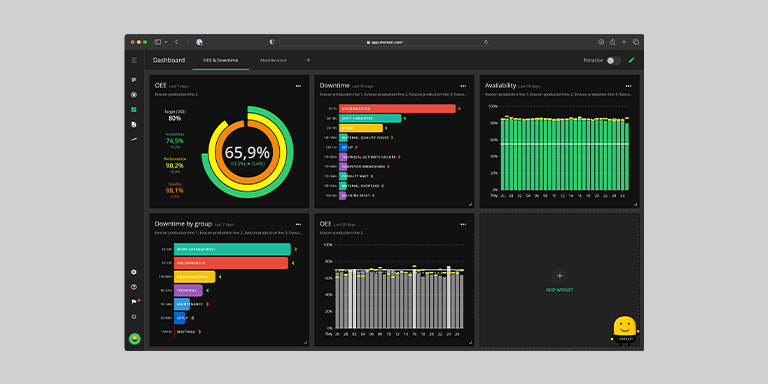The image size is (768, 384).
Task: Click the UNCOMMENTED bar in Downtime by group
Action: (x=231, y=263)
